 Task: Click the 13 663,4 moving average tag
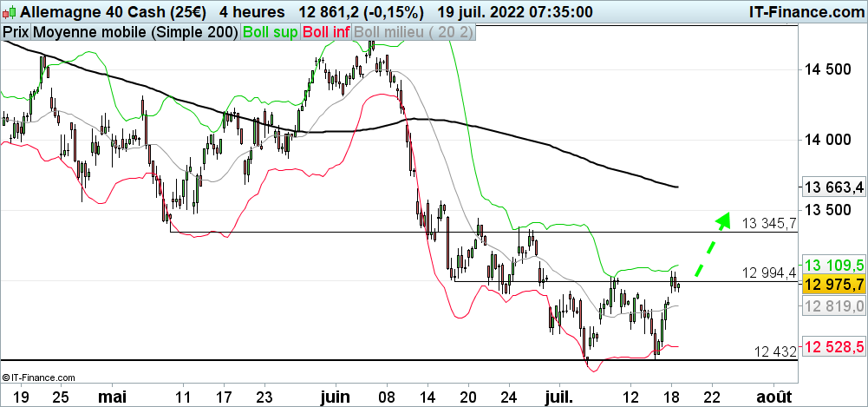pyautogui.click(x=832, y=187)
